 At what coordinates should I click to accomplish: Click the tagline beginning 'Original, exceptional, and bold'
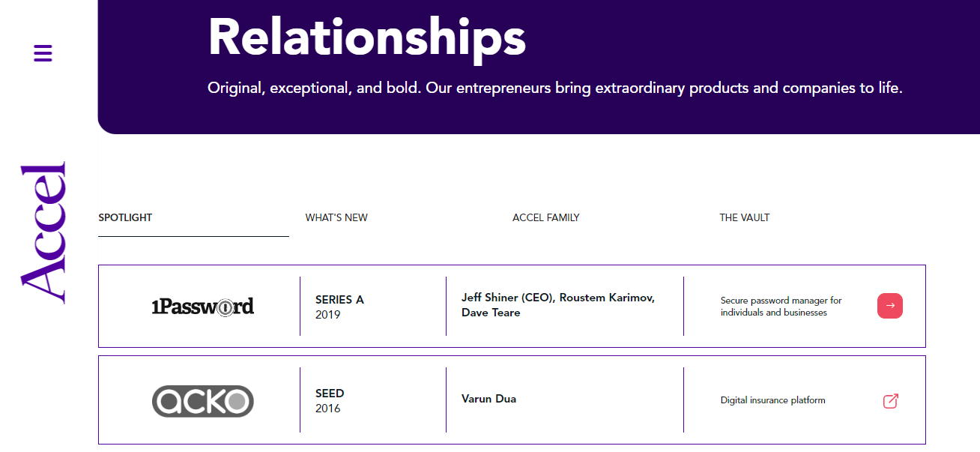pos(554,88)
